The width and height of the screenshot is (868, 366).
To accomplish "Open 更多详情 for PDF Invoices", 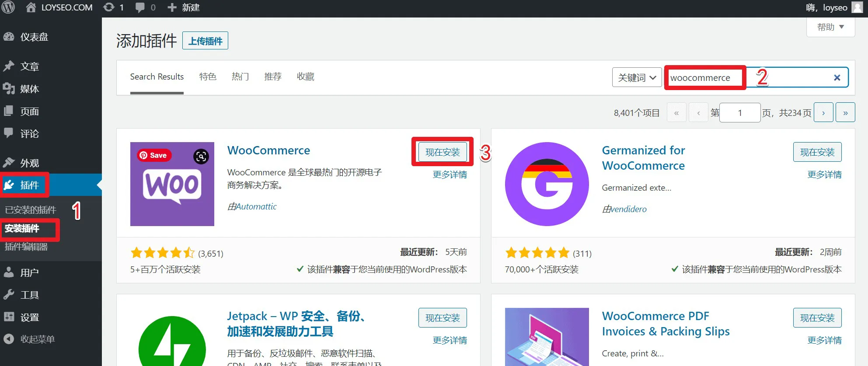I will 824,340.
